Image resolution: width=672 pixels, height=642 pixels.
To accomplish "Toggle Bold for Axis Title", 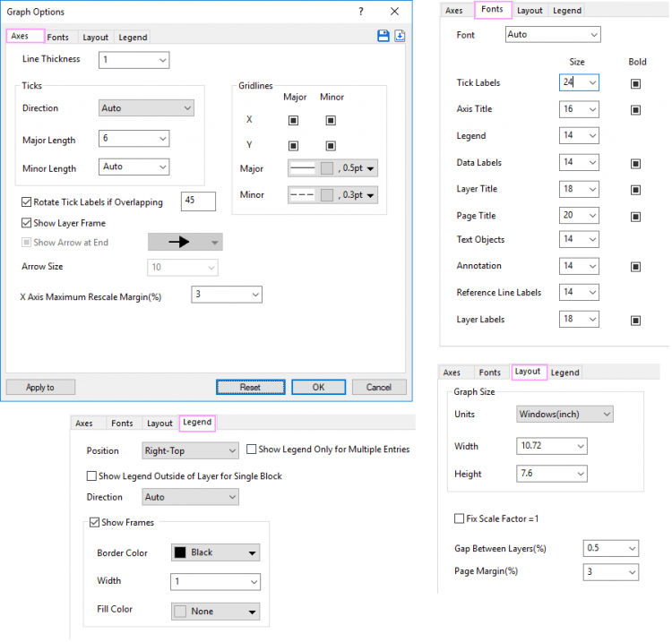I will click(635, 110).
